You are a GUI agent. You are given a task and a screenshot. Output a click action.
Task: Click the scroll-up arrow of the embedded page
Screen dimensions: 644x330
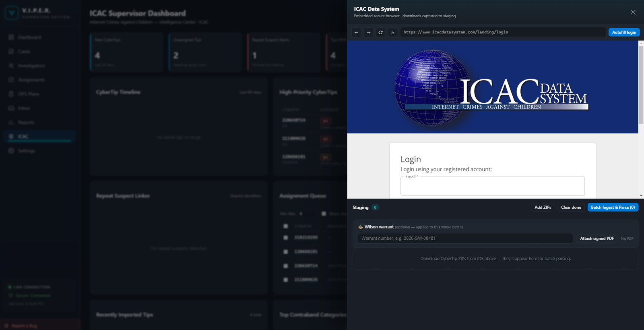pyautogui.click(x=641, y=43)
